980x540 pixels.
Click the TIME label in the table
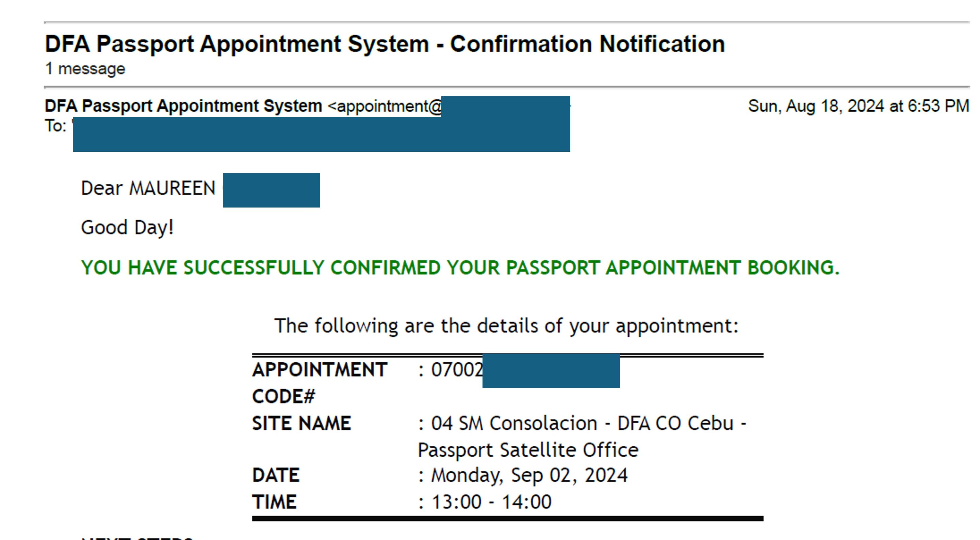pos(274,502)
